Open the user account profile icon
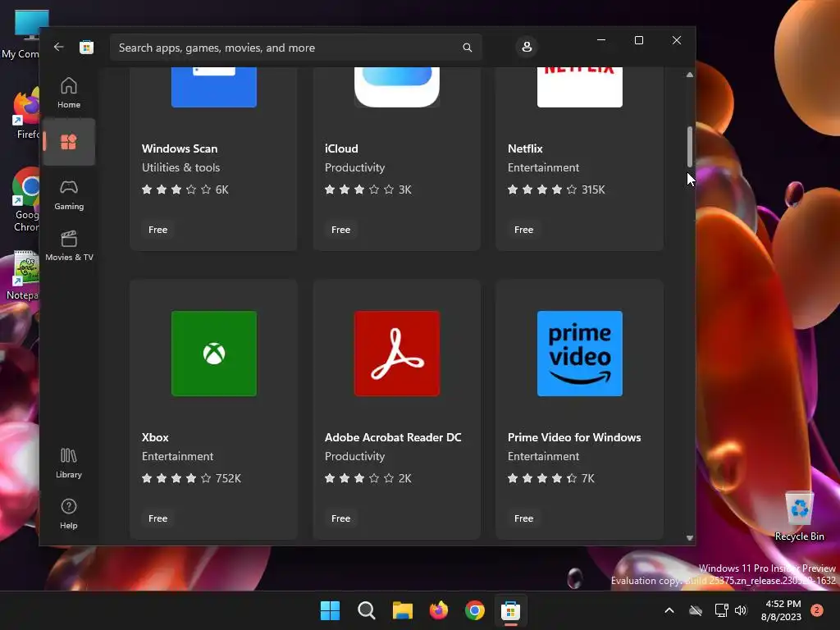This screenshot has height=630, width=840. click(x=527, y=47)
